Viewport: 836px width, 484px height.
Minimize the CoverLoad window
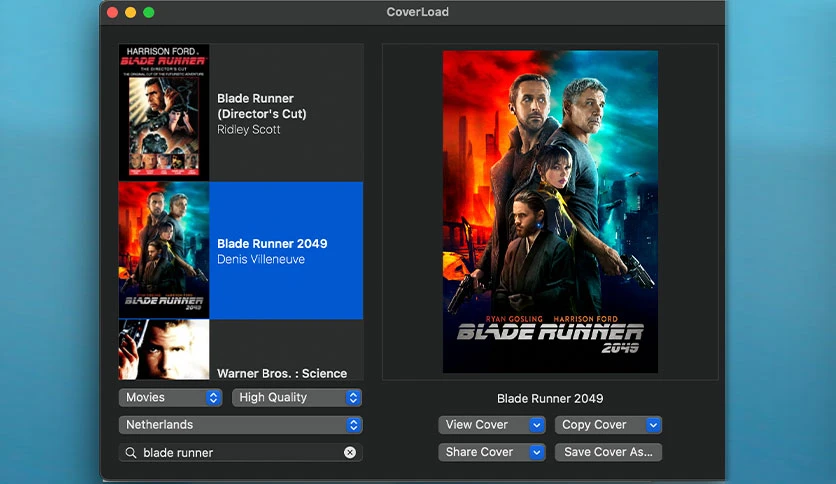click(x=131, y=12)
